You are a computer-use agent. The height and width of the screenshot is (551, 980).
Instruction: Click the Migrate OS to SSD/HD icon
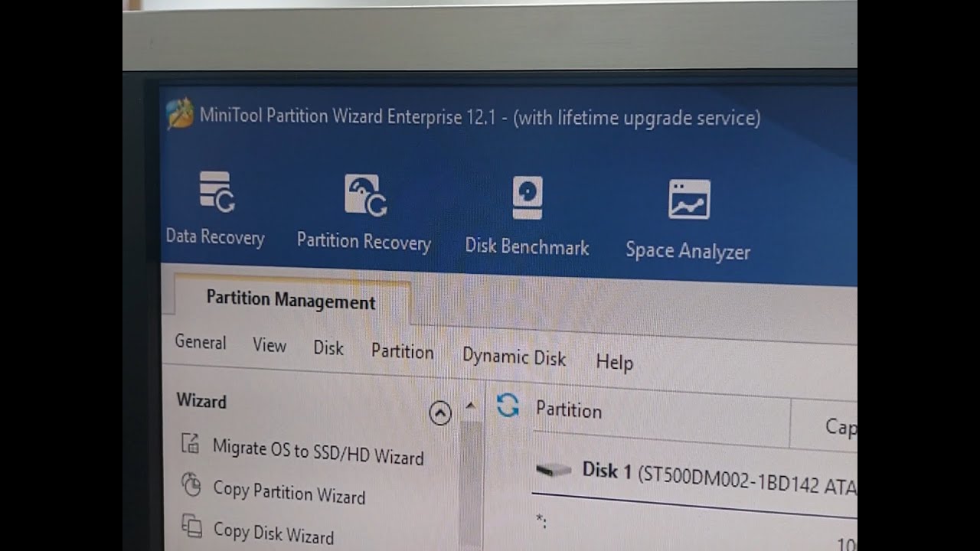point(190,443)
